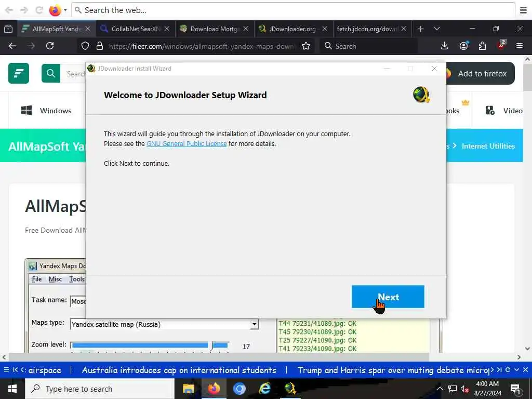Click the JDownloader taskbar icon
Image resolution: width=532 pixels, height=399 pixels.
click(290, 389)
